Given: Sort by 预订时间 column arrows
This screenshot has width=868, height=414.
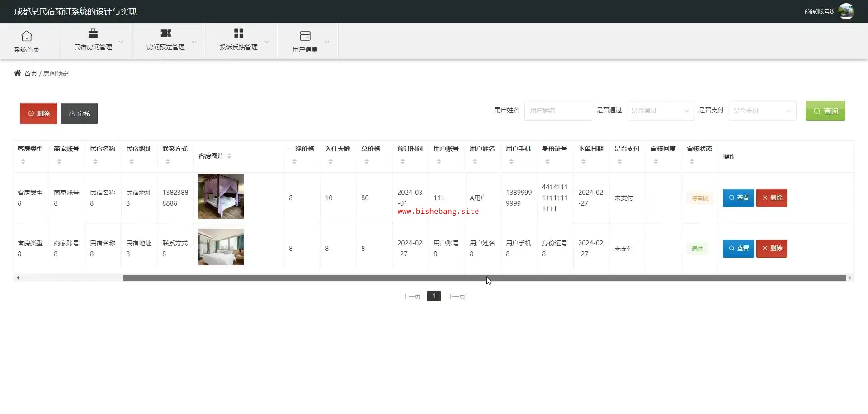Looking at the screenshot, I should point(403,161).
